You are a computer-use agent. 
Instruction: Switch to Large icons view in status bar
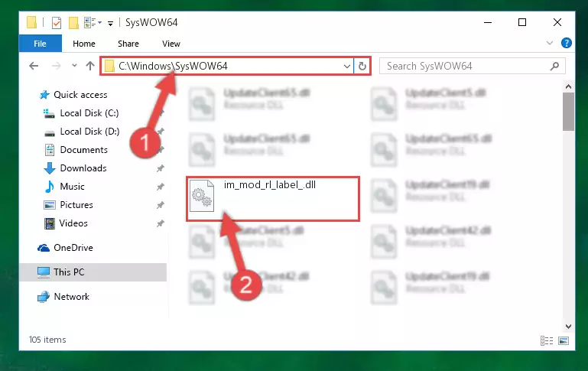pyautogui.click(x=564, y=340)
